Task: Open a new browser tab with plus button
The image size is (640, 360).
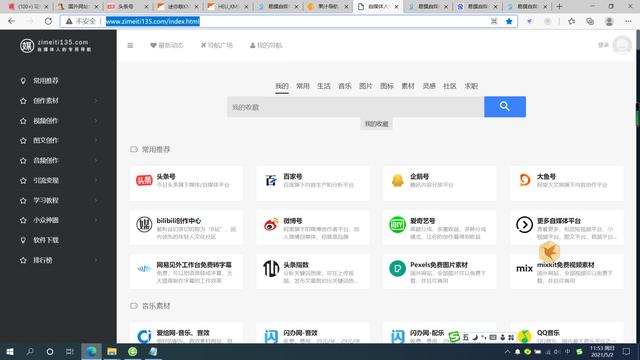Action: [x=559, y=7]
